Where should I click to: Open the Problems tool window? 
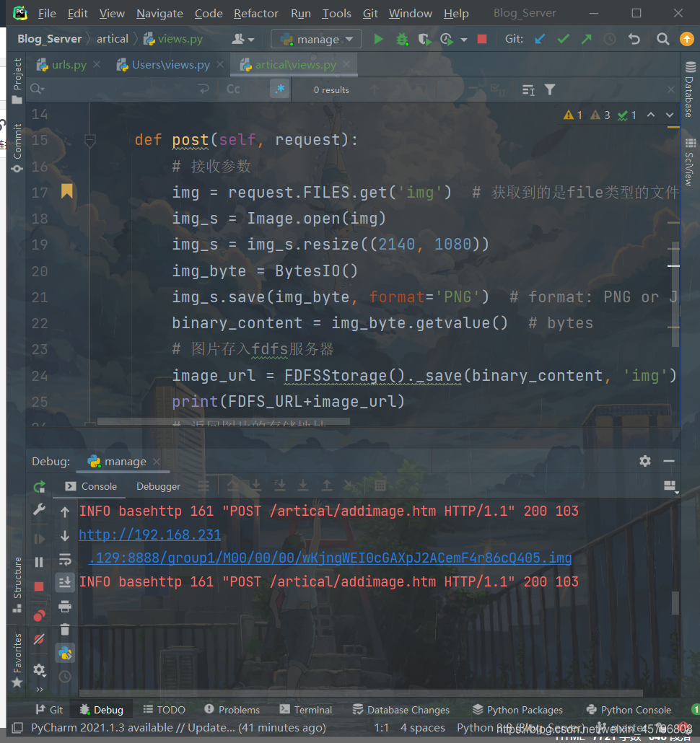(x=232, y=709)
